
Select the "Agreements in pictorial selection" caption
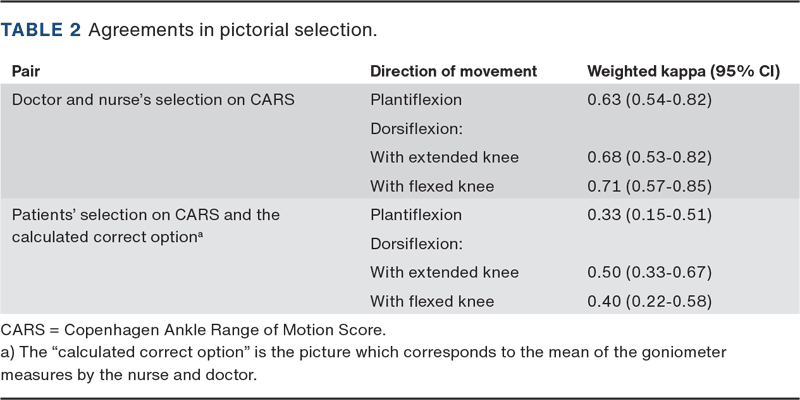coord(232,31)
